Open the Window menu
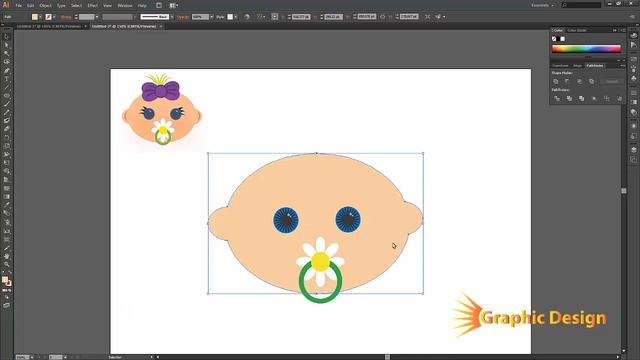This screenshot has height=360, width=640. click(x=125, y=6)
